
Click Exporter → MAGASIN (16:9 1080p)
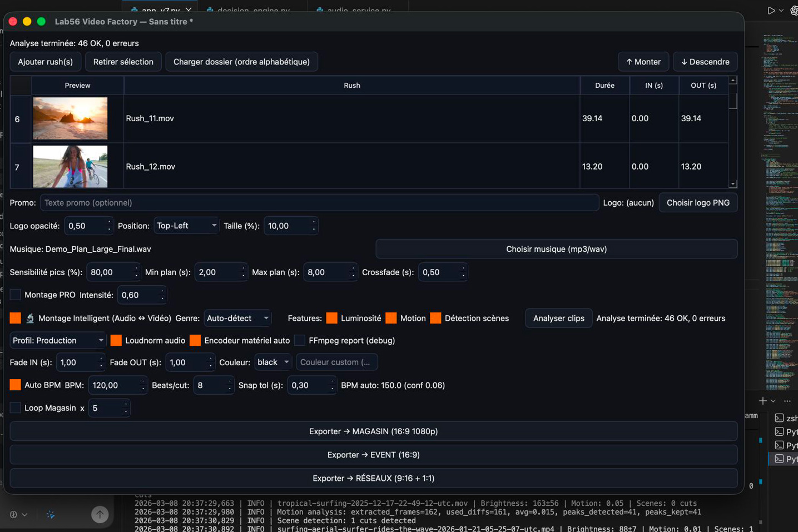pos(373,431)
